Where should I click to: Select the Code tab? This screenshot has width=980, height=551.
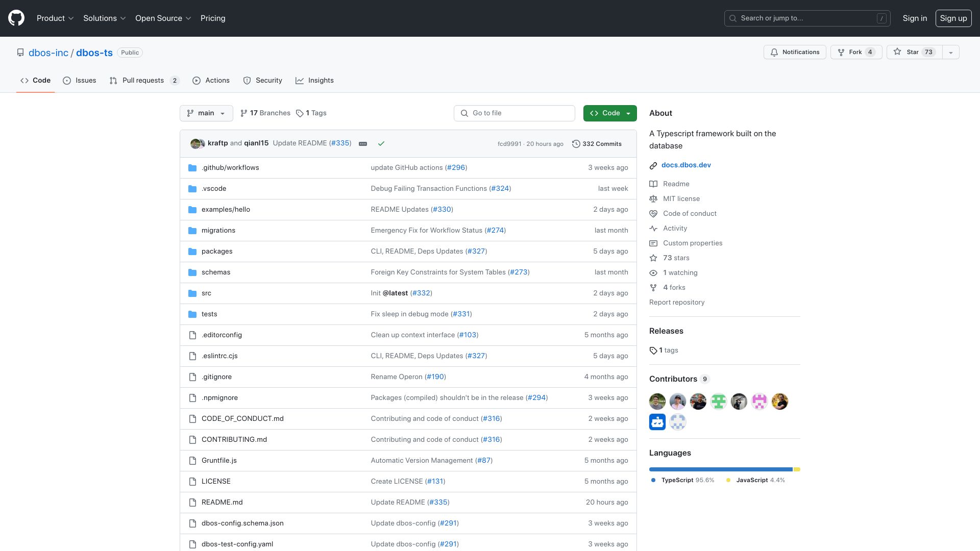click(x=35, y=81)
